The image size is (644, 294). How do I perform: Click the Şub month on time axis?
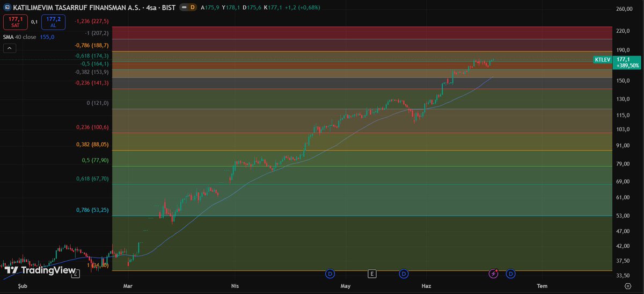[x=22, y=286]
